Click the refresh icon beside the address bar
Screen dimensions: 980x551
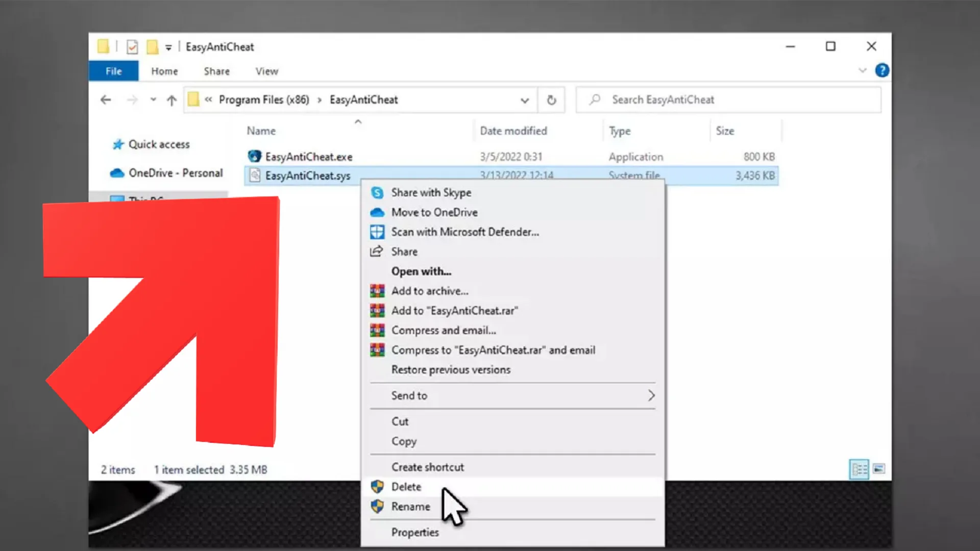552,100
